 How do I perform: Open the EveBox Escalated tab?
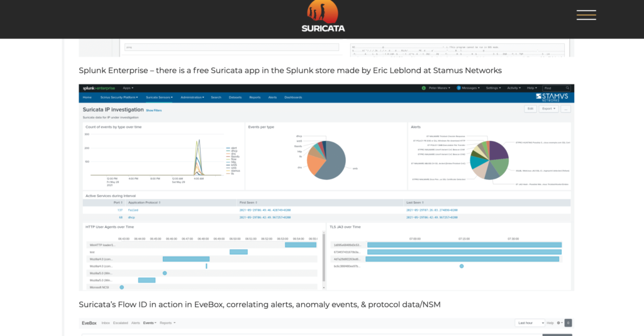click(120, 323)
